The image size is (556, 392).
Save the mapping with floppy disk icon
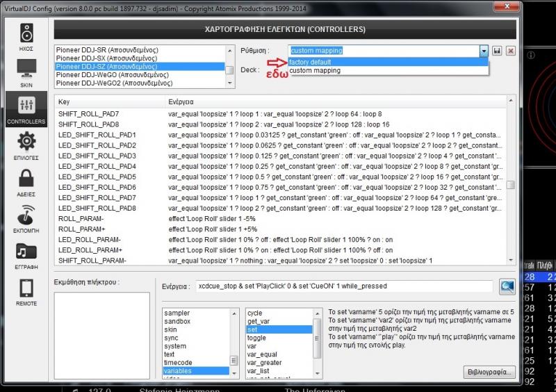tap(497, 51)
